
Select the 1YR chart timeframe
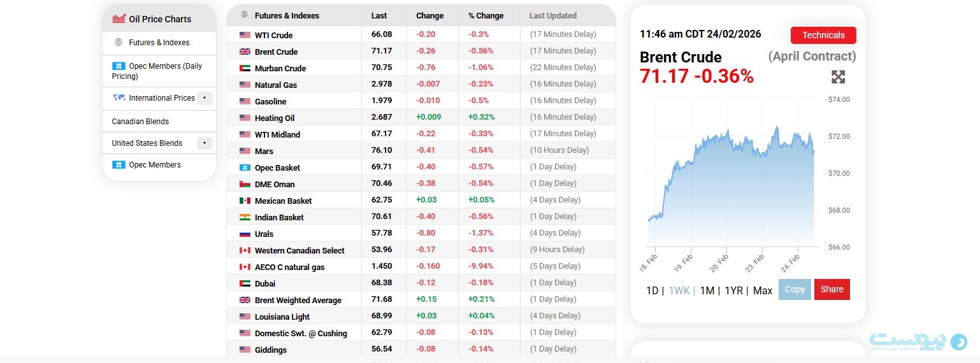click(x=733, y=290)
